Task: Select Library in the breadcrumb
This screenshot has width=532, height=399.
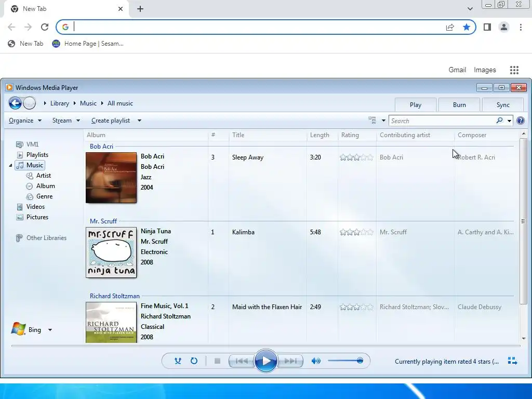Action: click(x=60, y=103)
